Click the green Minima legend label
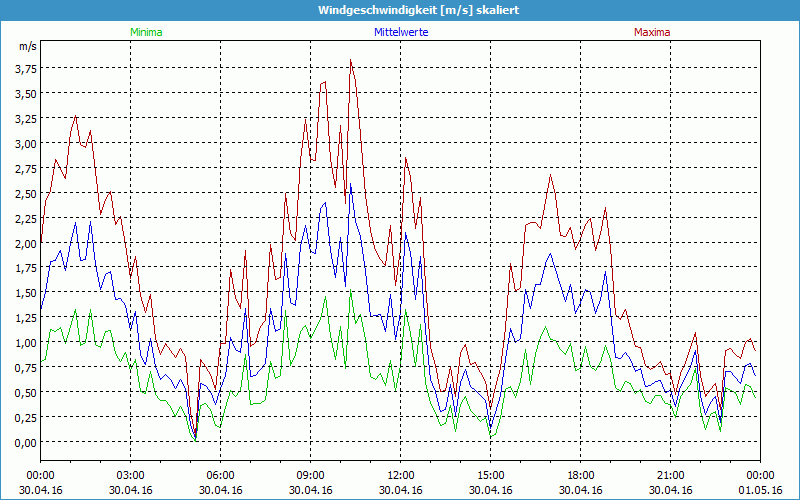Viewport: 800px width, 500px height. 146,32
